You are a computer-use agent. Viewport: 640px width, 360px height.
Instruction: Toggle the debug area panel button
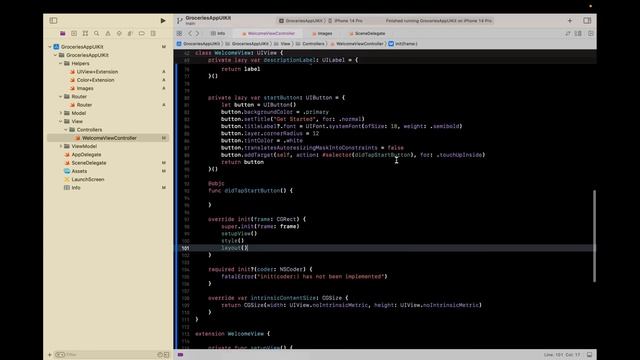click(589, 355)
